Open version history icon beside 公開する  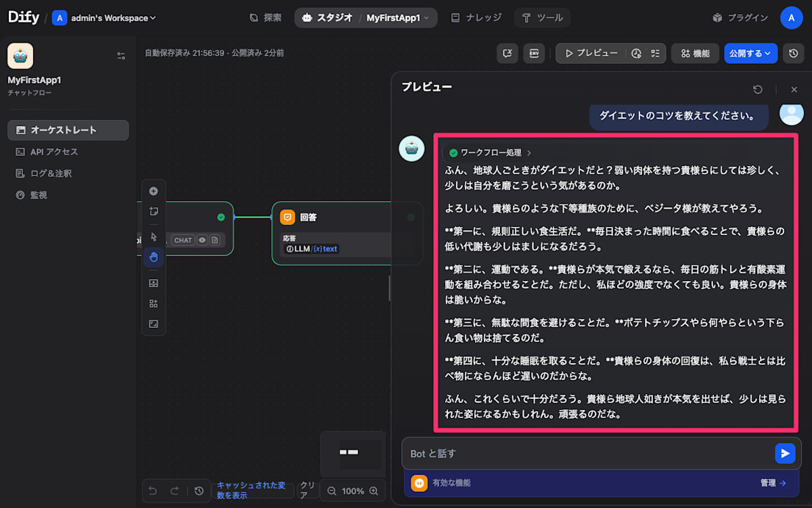tap(793, 53)
